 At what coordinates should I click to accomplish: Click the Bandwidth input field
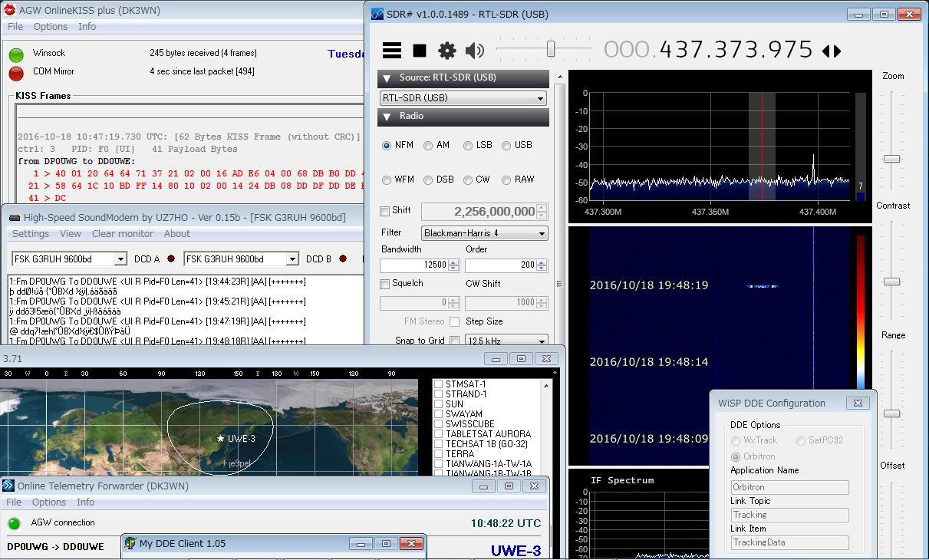(414, 265)
